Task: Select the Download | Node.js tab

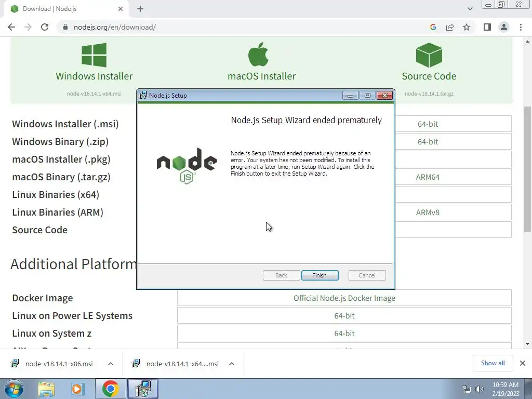Action: click(x=66, y=9)
